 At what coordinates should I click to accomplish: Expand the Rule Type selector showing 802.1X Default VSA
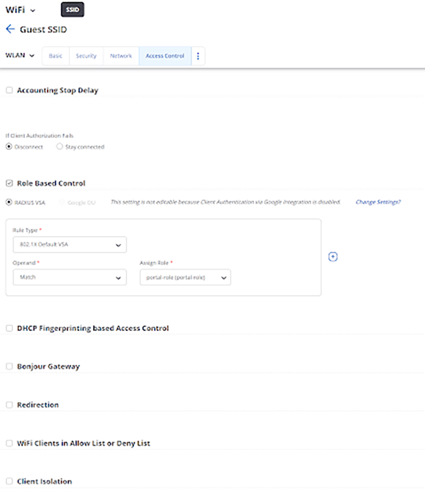coord(69,245)
